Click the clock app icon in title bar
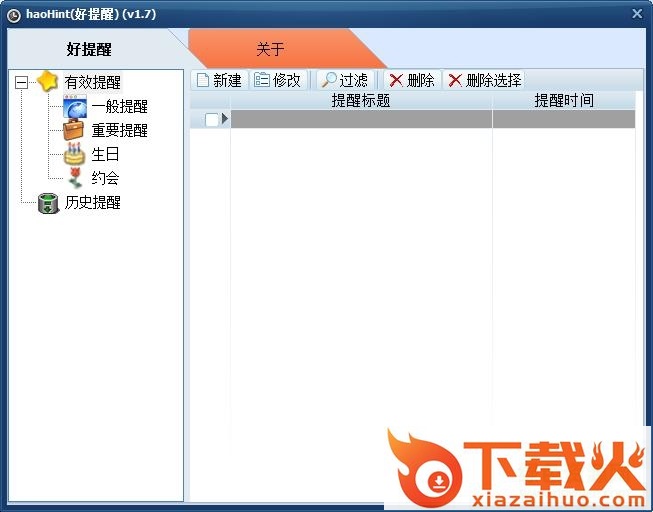The width and height of the screenshot is (653, 512). (x=14, y=15)
